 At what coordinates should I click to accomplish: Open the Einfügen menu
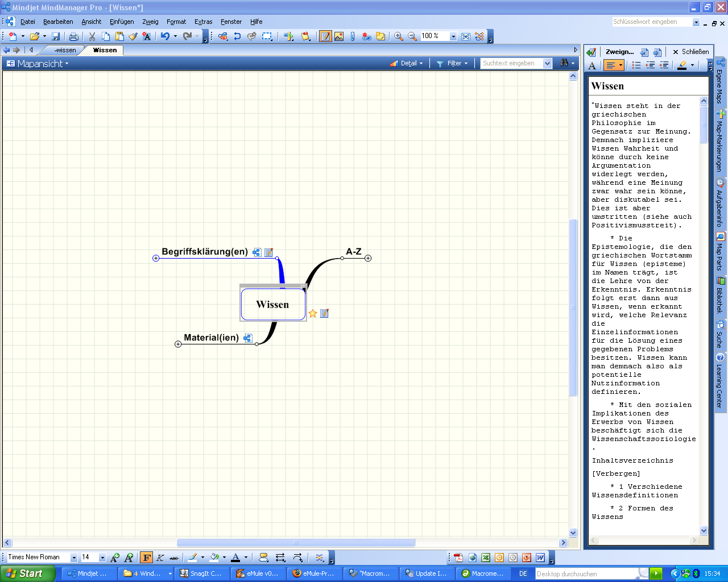coord(122,22)
